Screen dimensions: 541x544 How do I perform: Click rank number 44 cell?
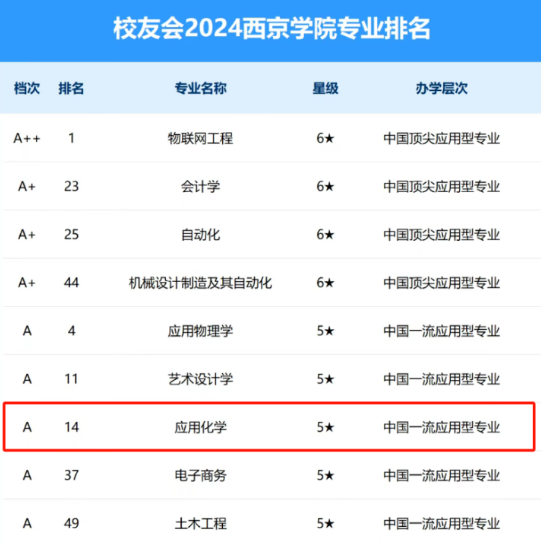[71, 283]
